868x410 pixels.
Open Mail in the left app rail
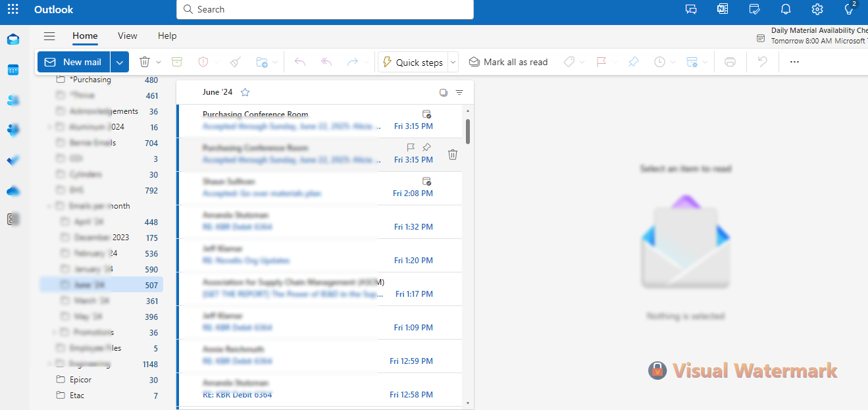[13, 39]
